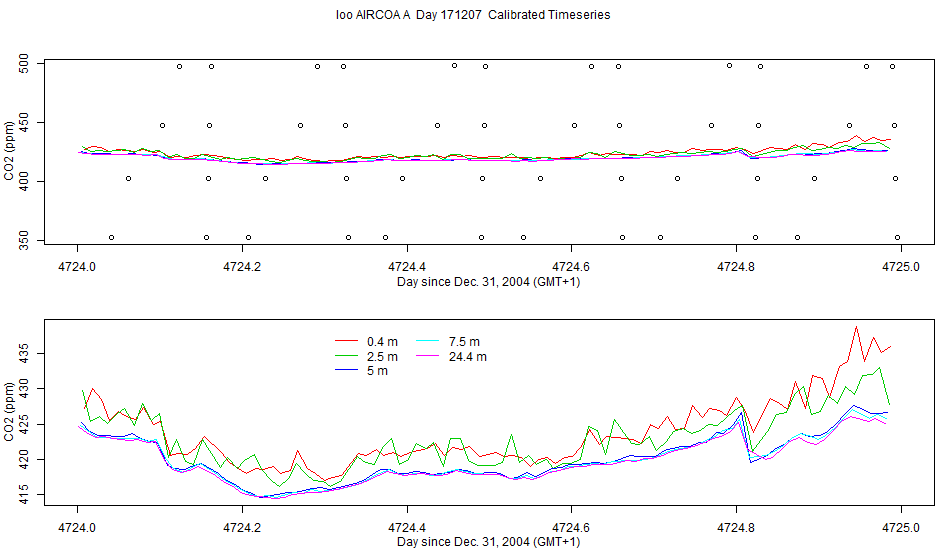
Task: Select the '5 m' legend label
Action: tap(377, 371)
